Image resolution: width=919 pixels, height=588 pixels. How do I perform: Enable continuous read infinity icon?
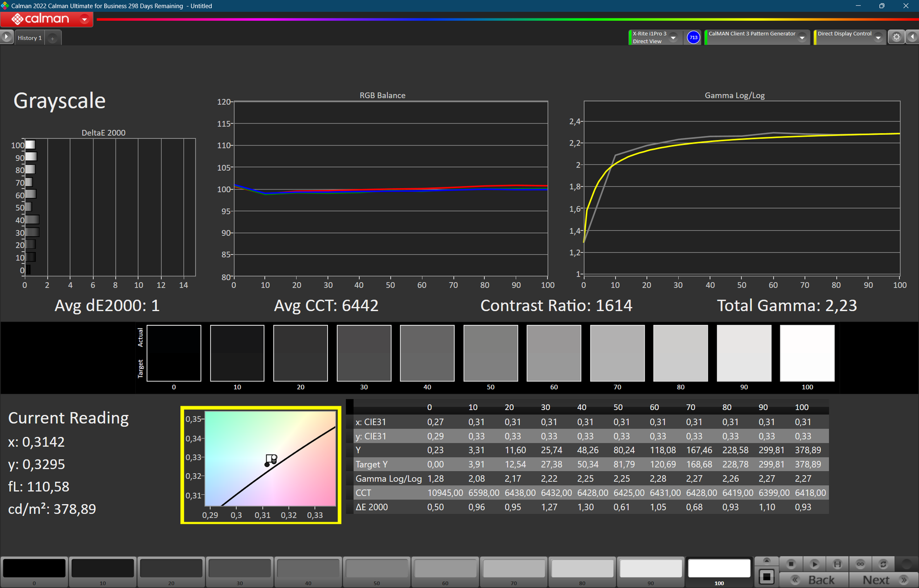[x=860, y=564]
